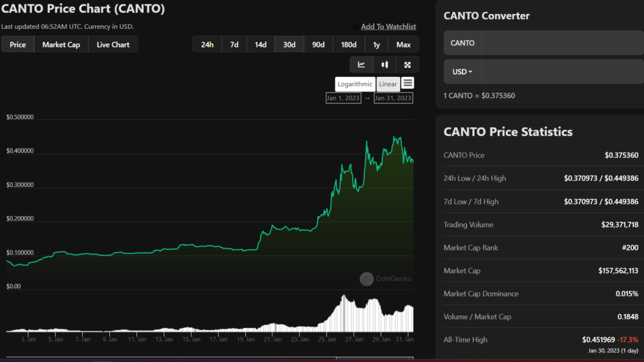Click the CANTO Converter heading
Image resolution: width=644 pixels, height=362 pixels.
click(487, 16)
